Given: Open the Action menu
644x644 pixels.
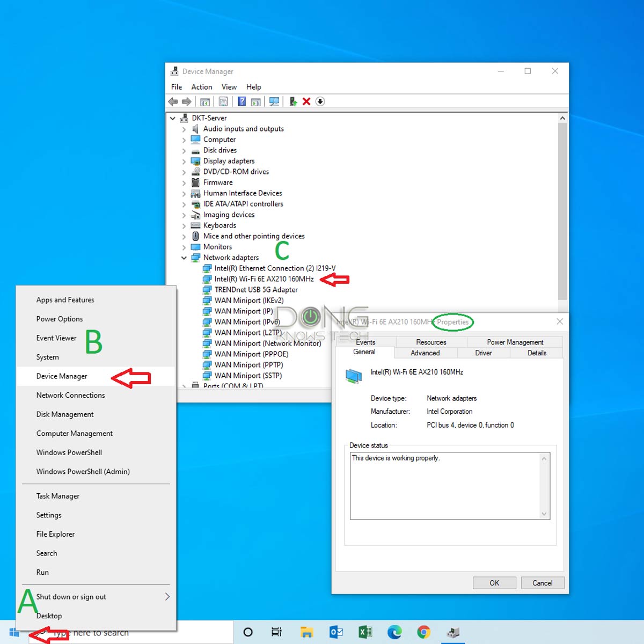Looking at the screenshot, I should click(x=201, y=86).
